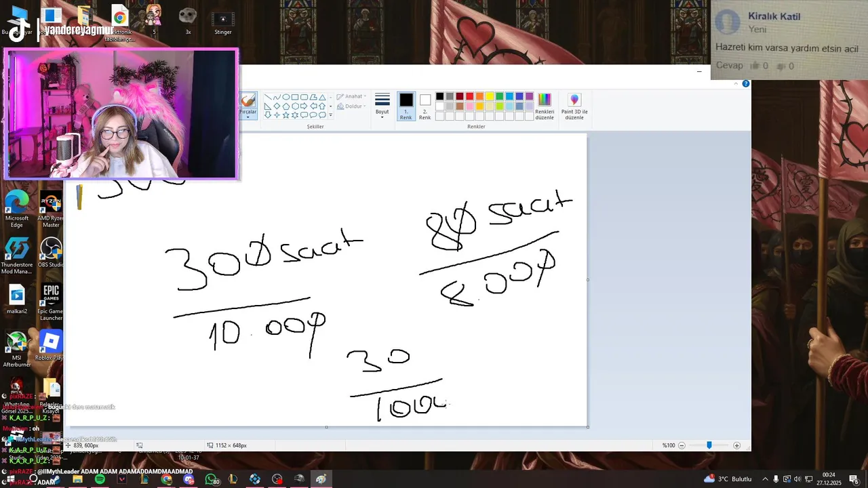Open Microsoft Edge desktop shortcut
Image resolution: width=868 pixels, height=488 pixels.
(x=16, y=209)
